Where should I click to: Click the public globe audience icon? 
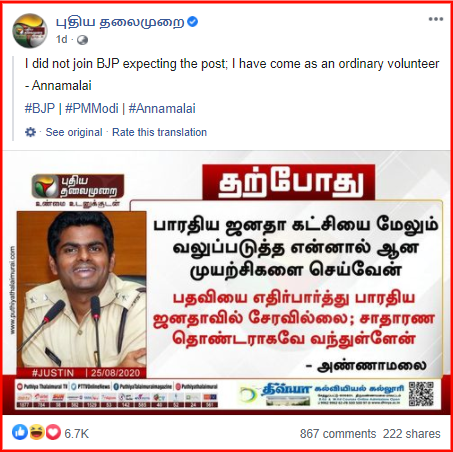pyautogui.click(x=82, y=40)
